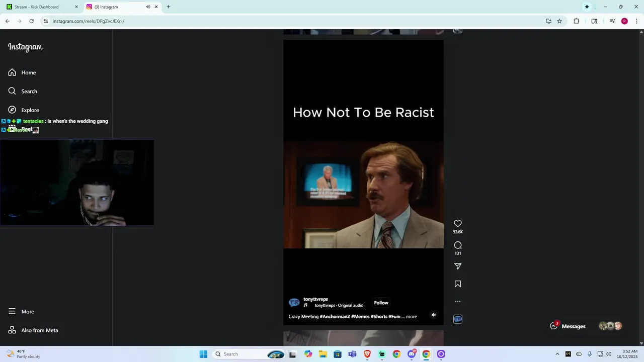Install app icon in address bar
The image size is (644, 362).
click(548, 21)
